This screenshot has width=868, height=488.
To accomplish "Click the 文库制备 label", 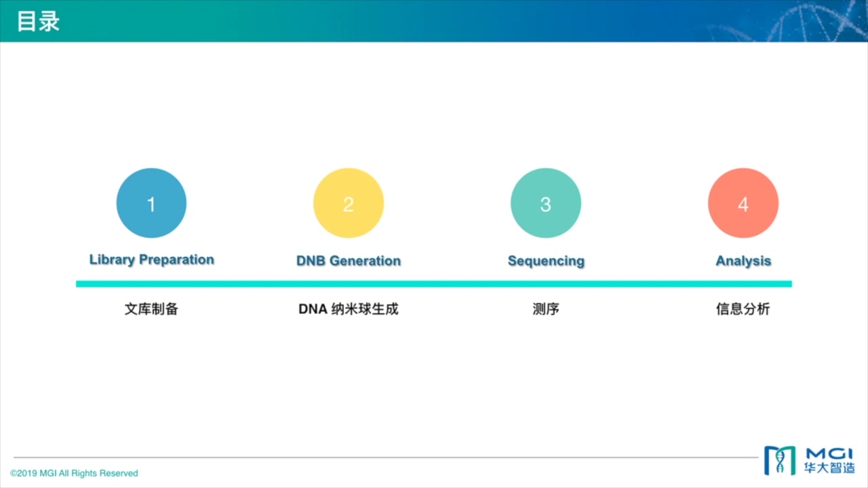I will [x=151, y=309].
